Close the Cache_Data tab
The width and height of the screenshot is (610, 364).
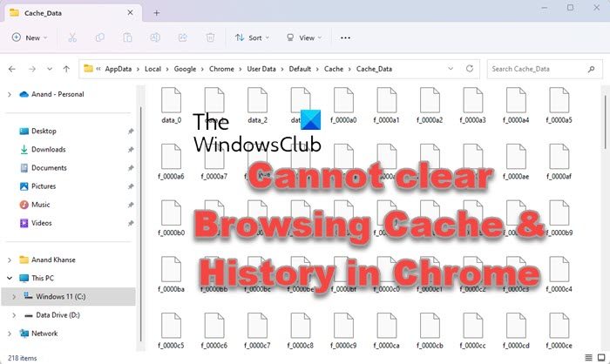point(131,13)
